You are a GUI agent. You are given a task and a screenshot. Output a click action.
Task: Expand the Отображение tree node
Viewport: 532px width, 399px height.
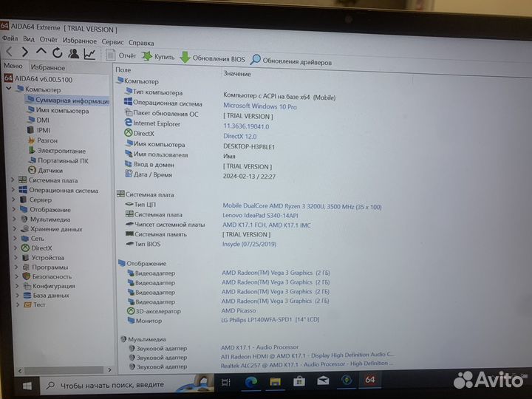[x=14, y=209]
